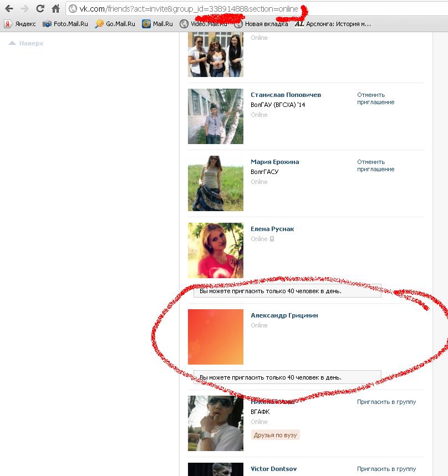Open Мария Ерохина's photo thumbnail
This screenshot has width=448, height=476.
(216, 183)
